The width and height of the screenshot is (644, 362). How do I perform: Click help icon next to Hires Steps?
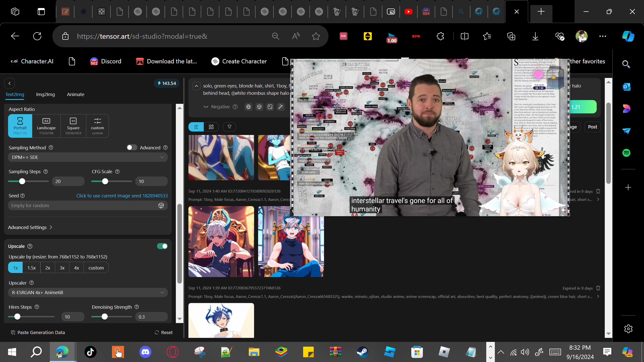[x=37, y=307]
